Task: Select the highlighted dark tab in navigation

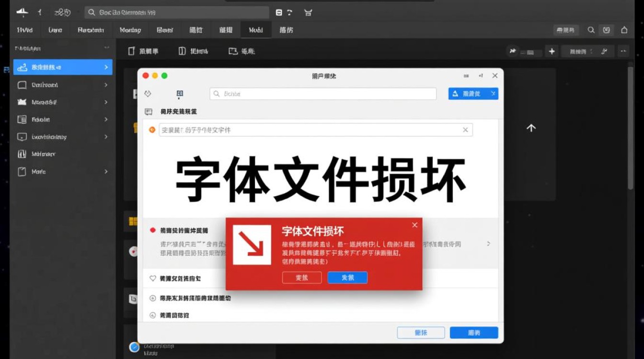Action: tap(256, 30)
